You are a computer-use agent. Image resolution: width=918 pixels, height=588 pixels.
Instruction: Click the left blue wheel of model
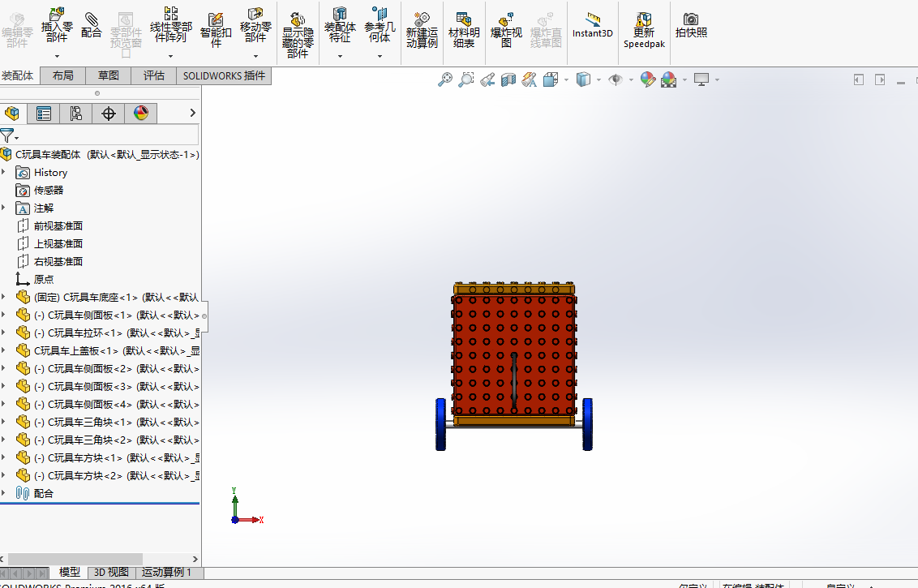tap(441, 424)
